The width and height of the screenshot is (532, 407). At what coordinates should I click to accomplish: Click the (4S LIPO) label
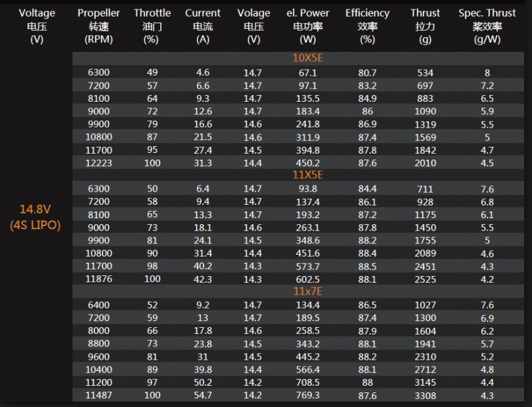pos(35,225)
